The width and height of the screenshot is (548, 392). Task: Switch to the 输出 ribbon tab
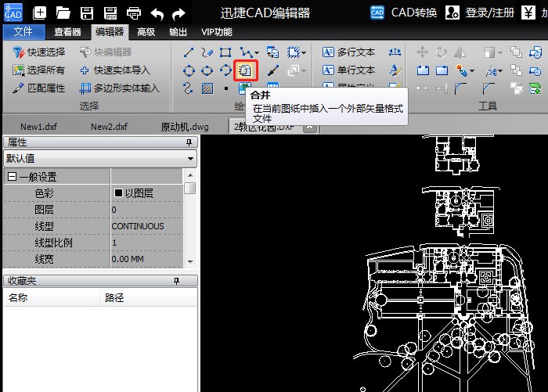tap(178, 32)
